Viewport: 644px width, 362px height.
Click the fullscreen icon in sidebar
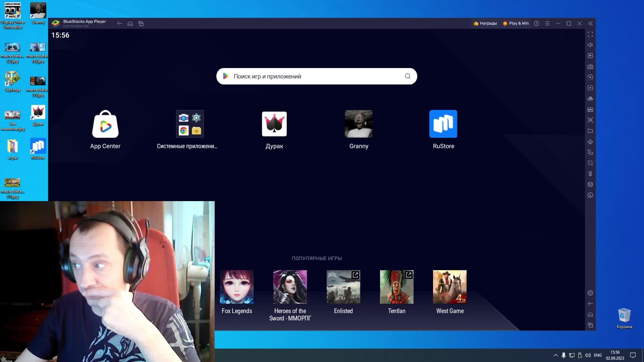tap(590, 34)
